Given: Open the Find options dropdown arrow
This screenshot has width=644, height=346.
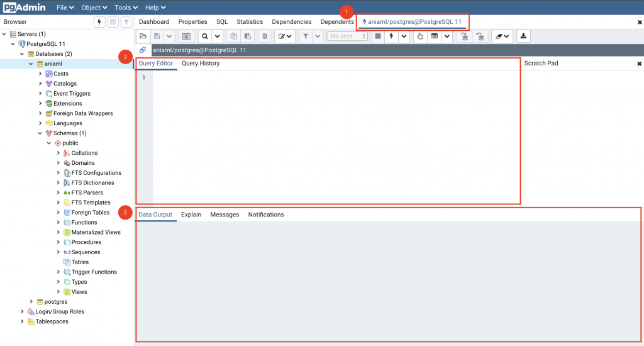Looking at the screenshot, I should 217,36.
